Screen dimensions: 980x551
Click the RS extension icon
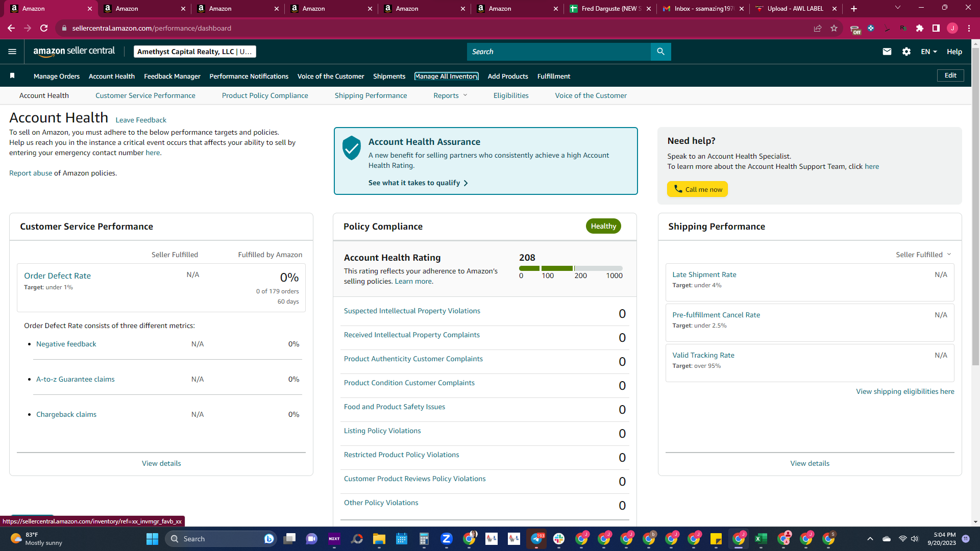(903, 28)
